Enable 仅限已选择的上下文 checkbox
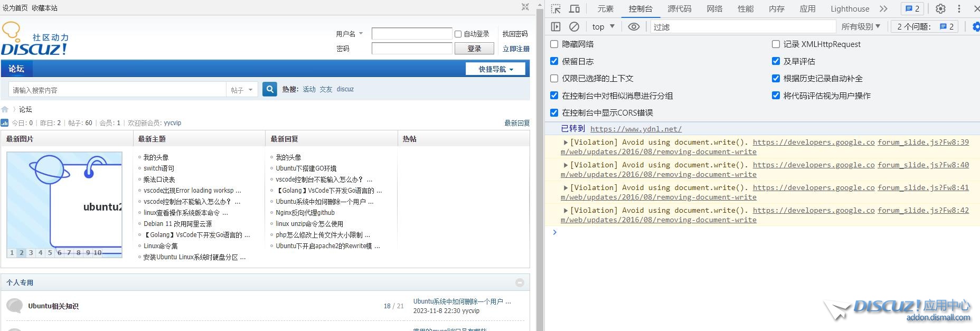The height and width of the screenshot is (331, 980). (x=554, y=79)
